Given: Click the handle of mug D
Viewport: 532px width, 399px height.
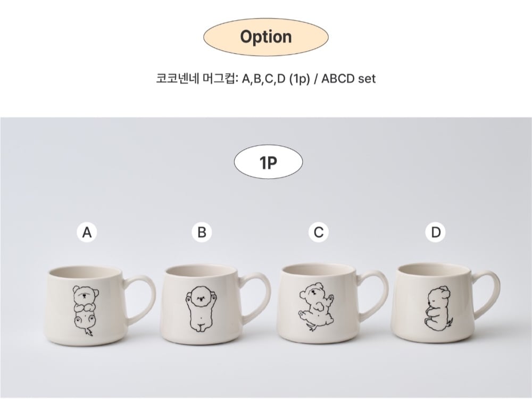Looking at the screenshot, I should point(486,294).
